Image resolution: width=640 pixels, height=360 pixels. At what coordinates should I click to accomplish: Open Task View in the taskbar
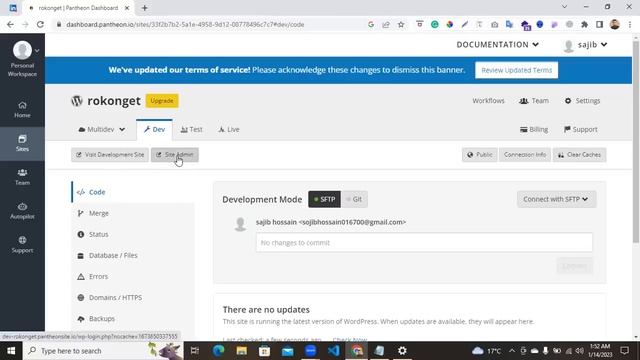195,351
